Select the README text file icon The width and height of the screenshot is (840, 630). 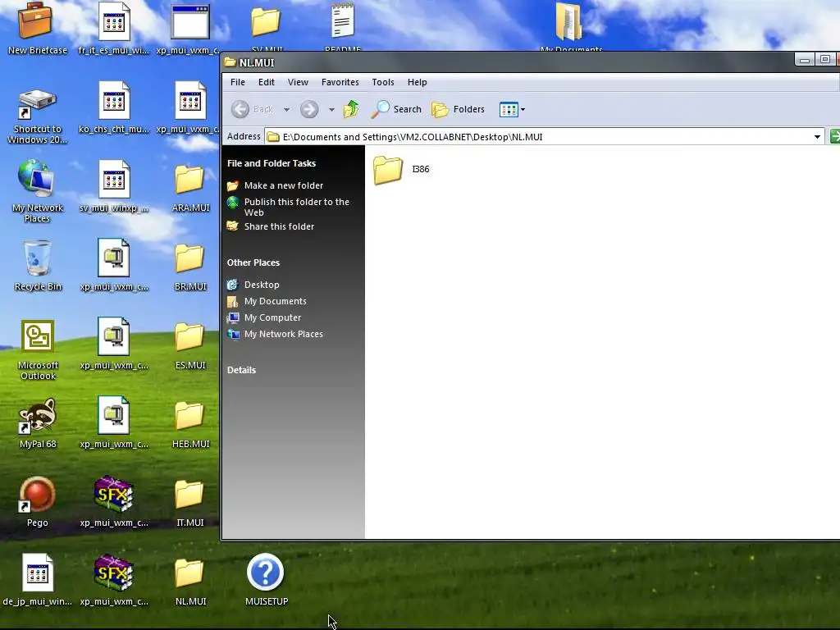click(x=342, y=25)
